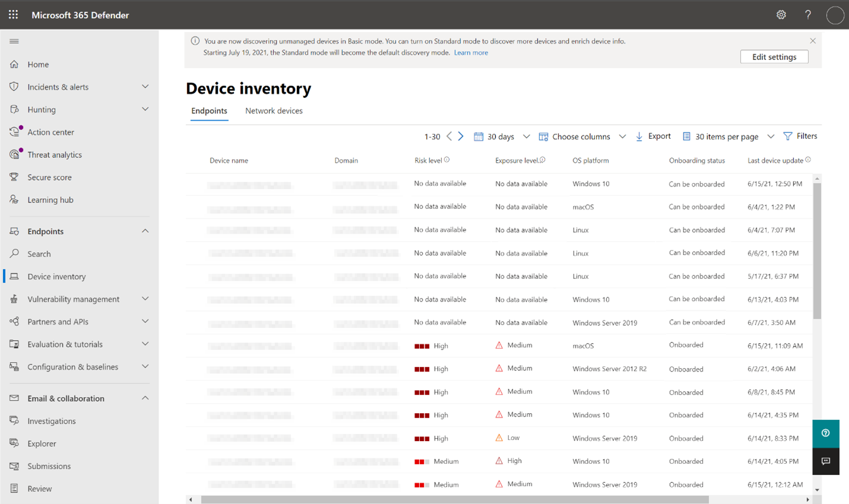Screen dimensions: 849x504
Task: Click the Edit settings button
Action: [x=774, y=56]
